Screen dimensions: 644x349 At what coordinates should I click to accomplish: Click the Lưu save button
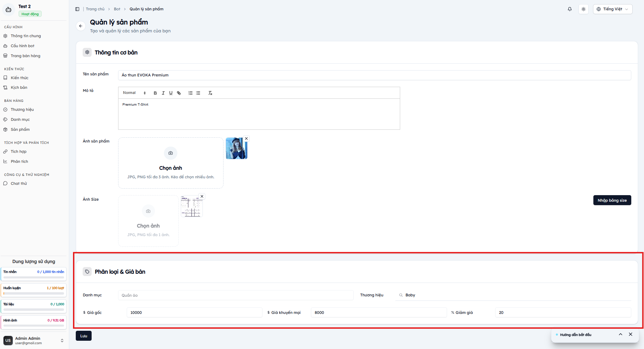[84, 336]
